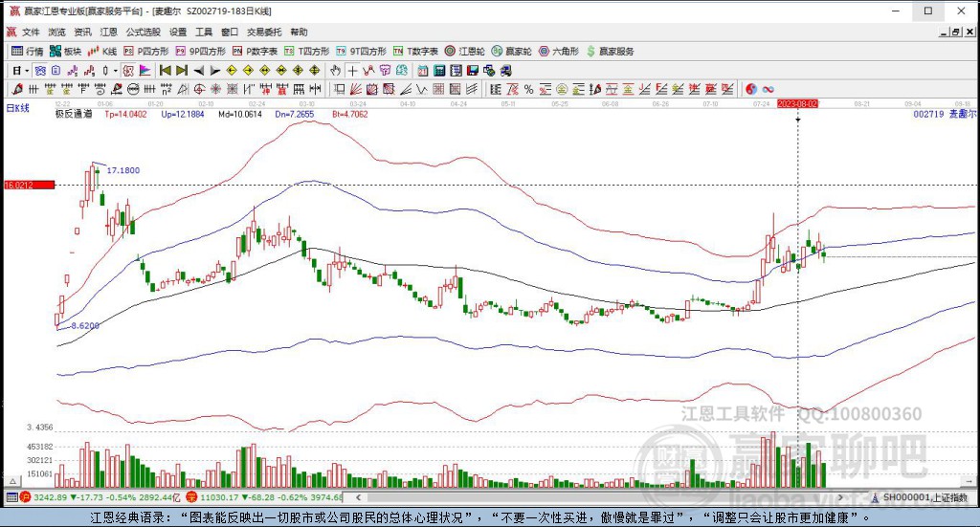Open 赢家服务 with dollar icon
980x527 pixels.
[610, 52]
